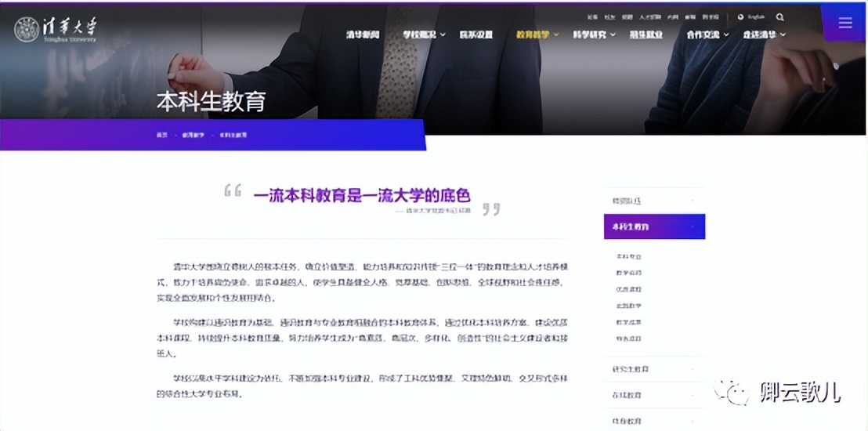The image size is (868, 431).
Task: Open 教学名师 in the sidebar submenu
Action: [628, 273]
